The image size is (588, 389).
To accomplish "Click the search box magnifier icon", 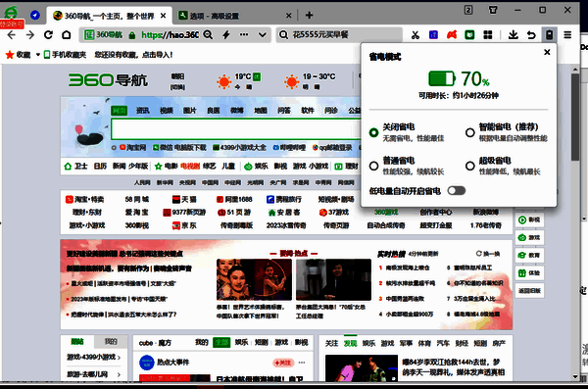I will coord(284,35).
